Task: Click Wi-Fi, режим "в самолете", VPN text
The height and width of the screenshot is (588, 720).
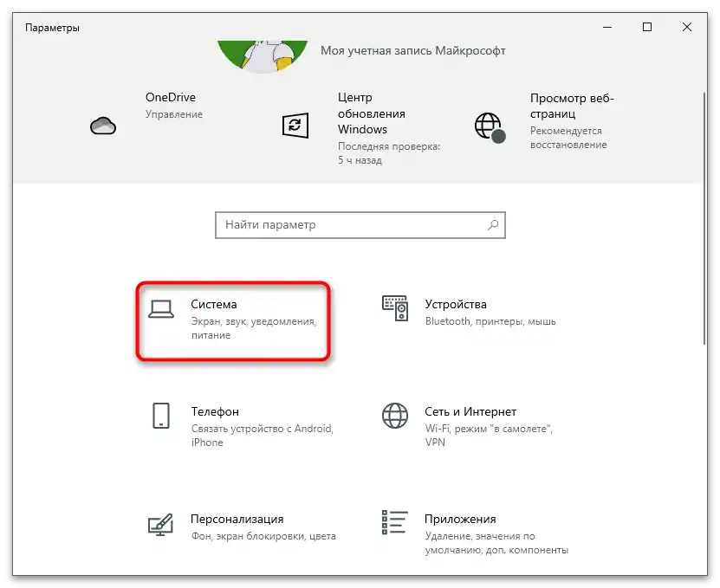Action: point(489,436)
